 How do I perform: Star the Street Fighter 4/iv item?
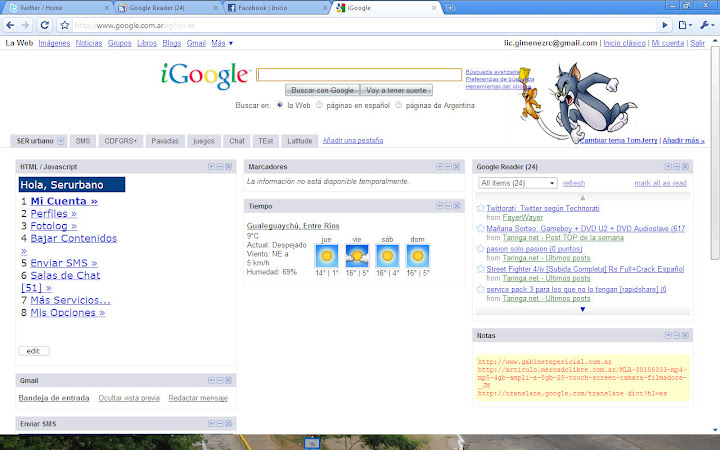(x=480, y=269)
